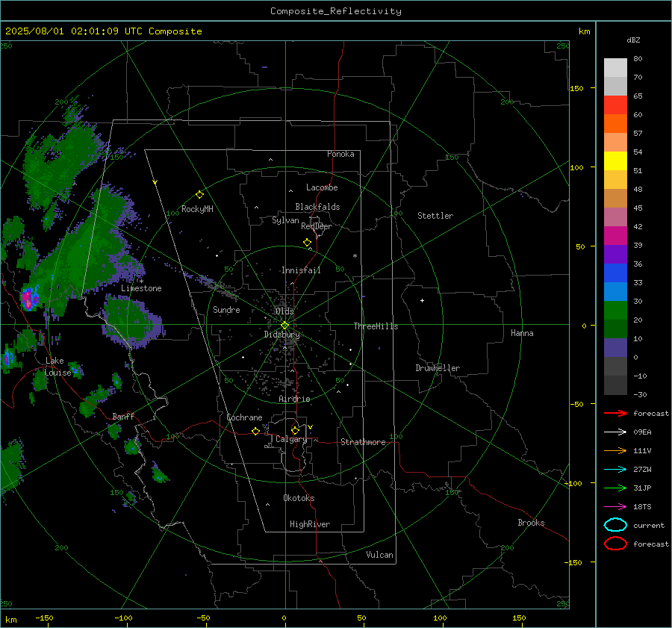Click the 'Okotoks' city label

tap(299, 498)
